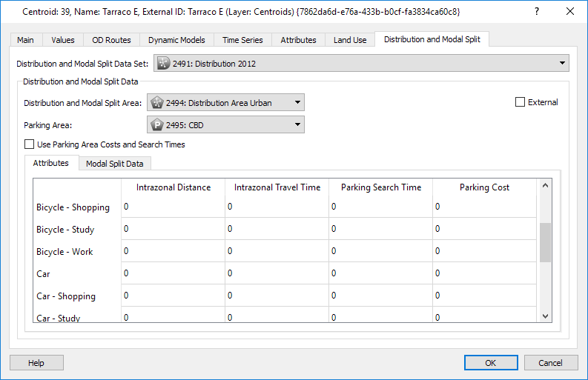
Task: Click Intrazonal Distance cell for Bicycle - Shopping
Action: coord(174,207)
